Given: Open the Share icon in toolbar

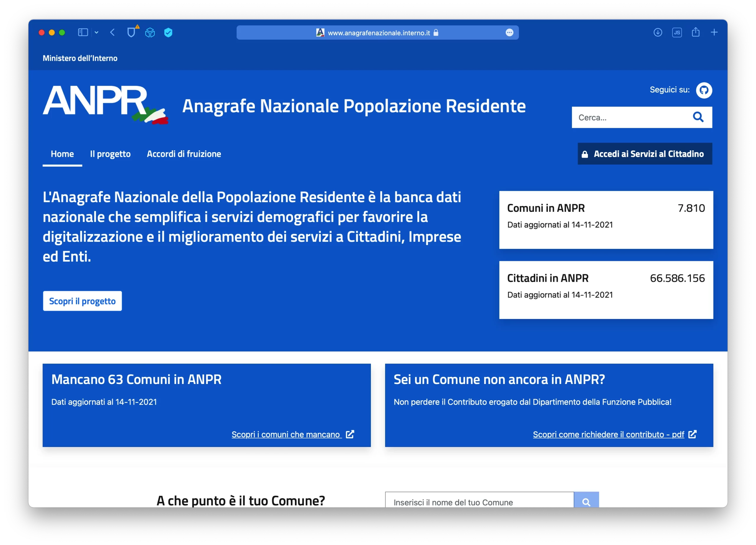Looking at the screenshot, I should pos(696,32).
